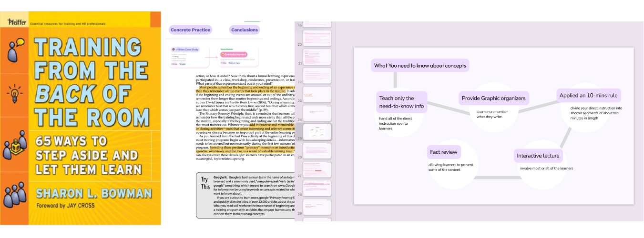Click text 'Learners remember what they write.'
Image resolution: width=644 pixels, height=238 pixels.
492,114
